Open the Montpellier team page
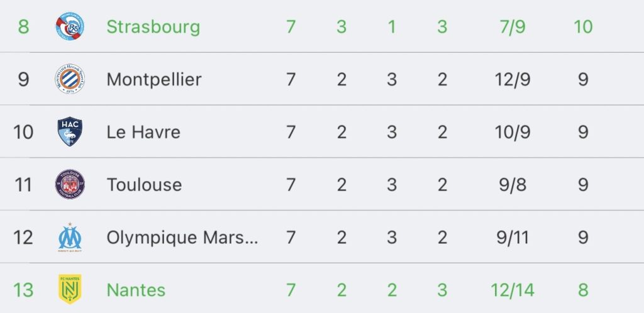644x313 pixels. (x=154, y=79)
